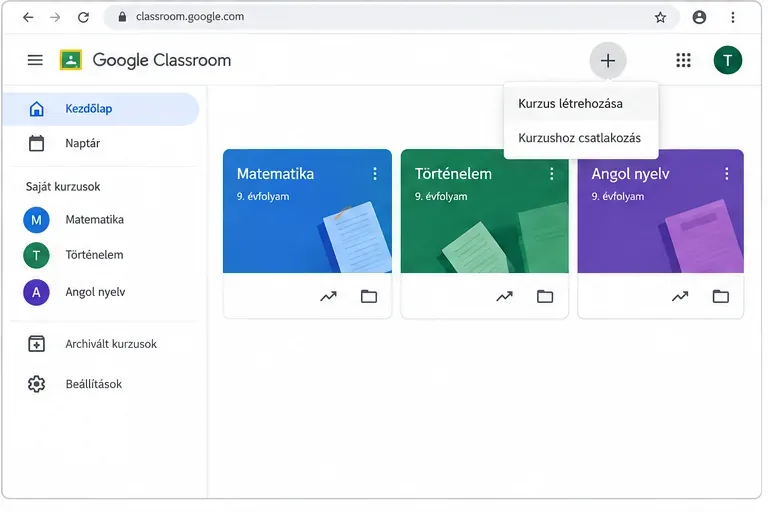This screenshot has width=768, height=512.
Task: Open the gradebook trend icon on Angol nyelv card
Action: [x=680, y=296]
